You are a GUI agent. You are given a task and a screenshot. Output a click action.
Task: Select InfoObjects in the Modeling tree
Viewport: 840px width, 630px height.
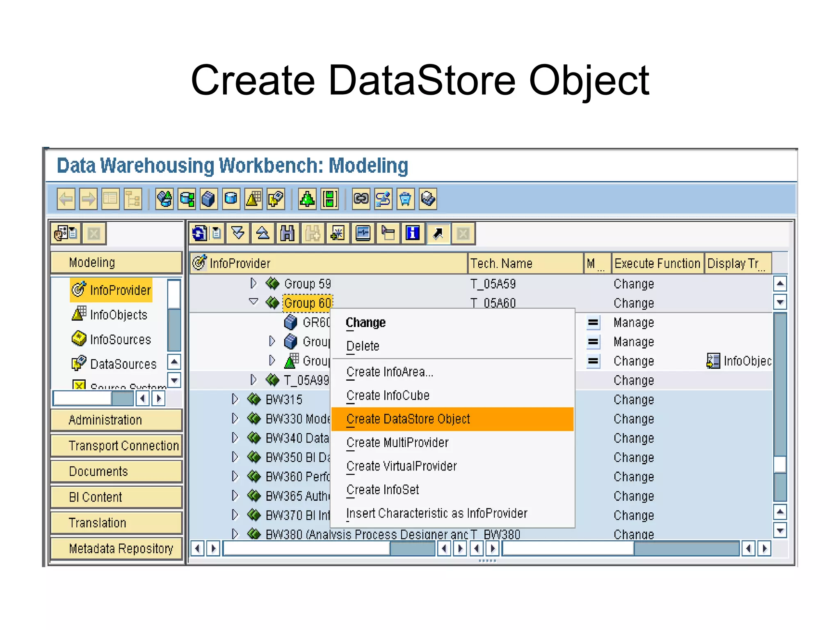click(118, 315)
